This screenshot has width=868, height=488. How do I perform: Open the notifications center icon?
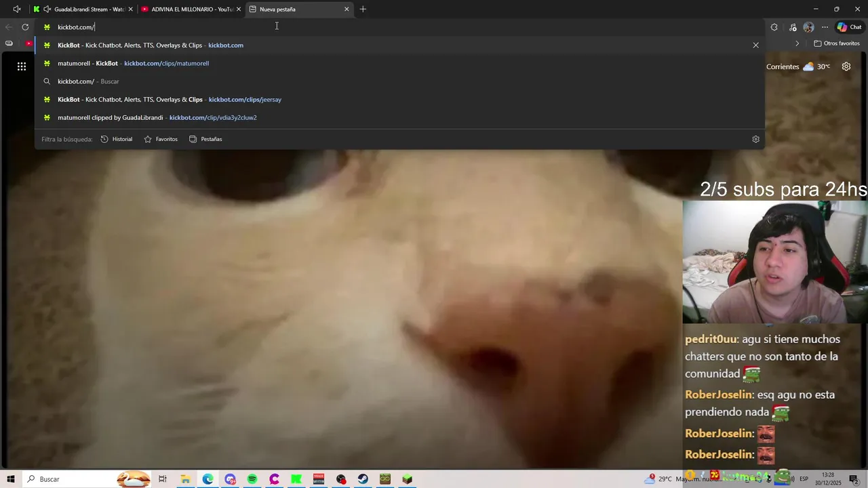pos(854,479)
